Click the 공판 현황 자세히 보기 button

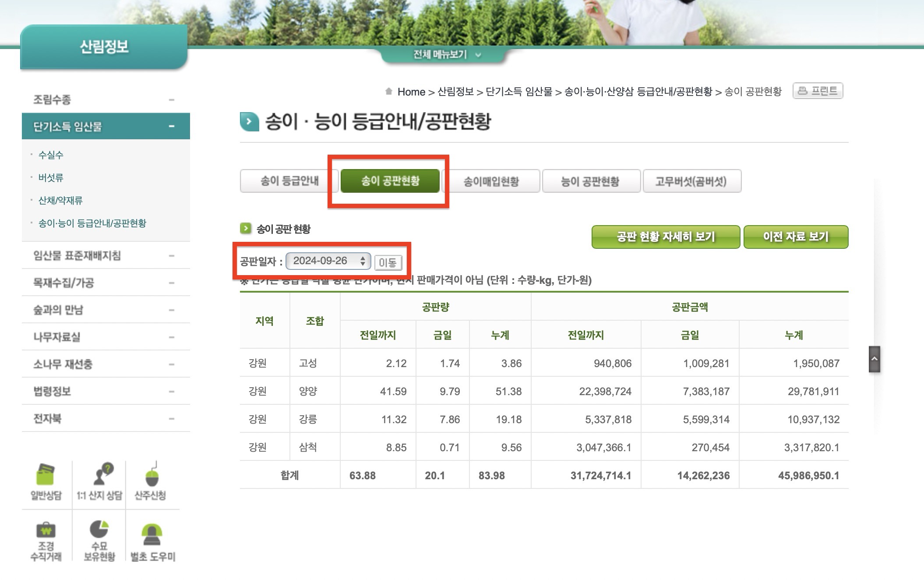(x=665, y=237)
